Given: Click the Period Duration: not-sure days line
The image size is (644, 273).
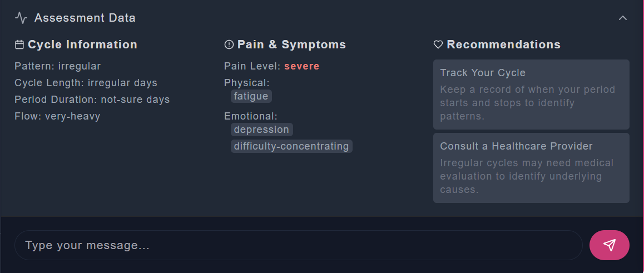Looking at the screenshot, I should [92, 100].
